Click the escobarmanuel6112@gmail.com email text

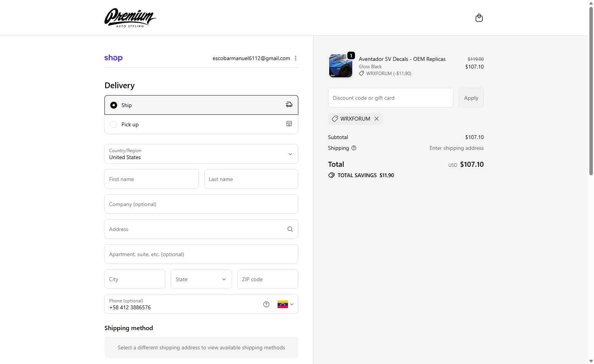[x=251, y=58]
